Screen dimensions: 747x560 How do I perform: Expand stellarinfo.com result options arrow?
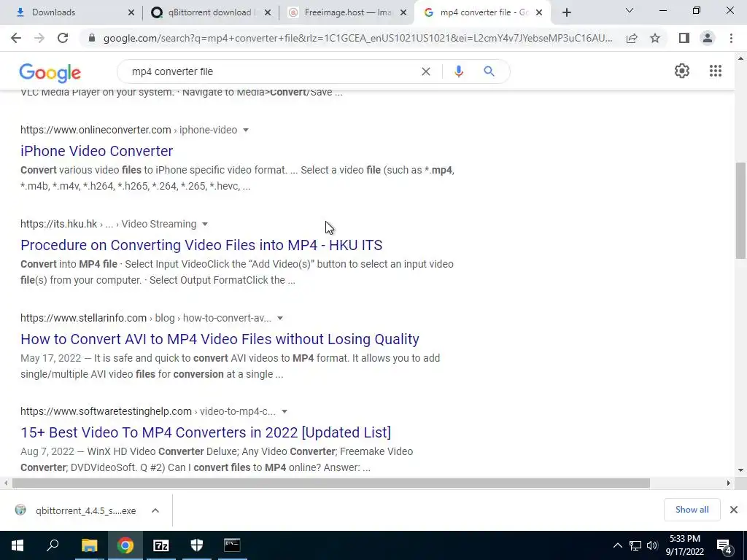click(280, 318)
